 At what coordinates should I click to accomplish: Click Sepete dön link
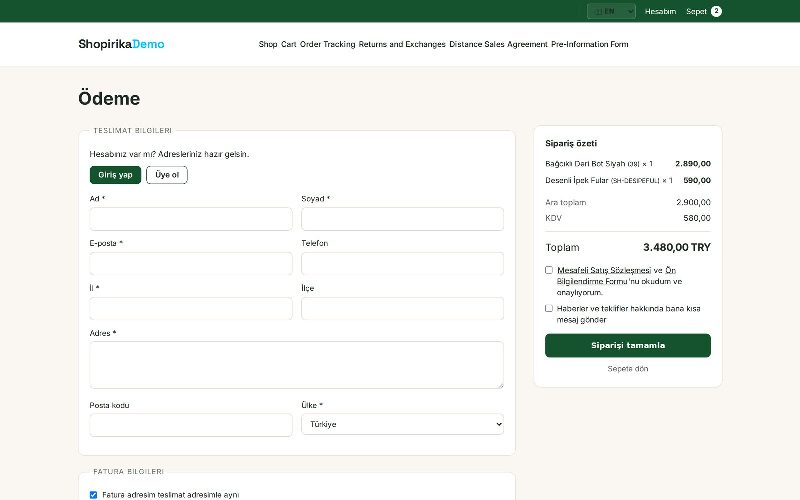tap(628, 369)
